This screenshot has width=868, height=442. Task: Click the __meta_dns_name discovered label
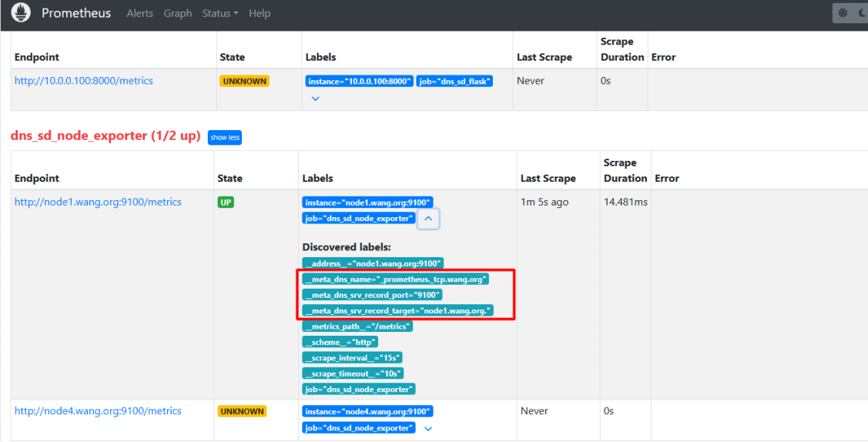point(395,280)
